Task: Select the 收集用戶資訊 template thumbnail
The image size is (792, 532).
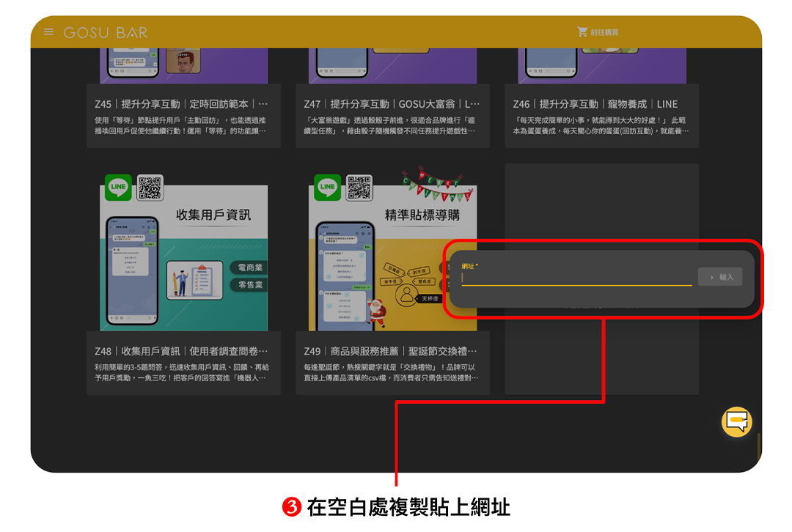Action: (184, 258)
